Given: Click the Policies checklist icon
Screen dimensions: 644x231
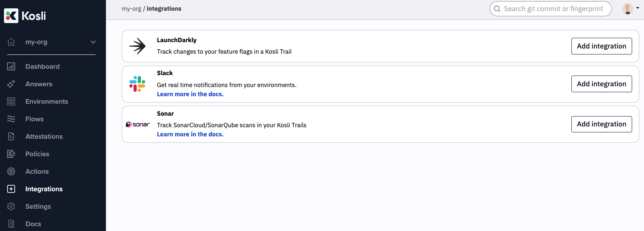Looking at the screenshot, I should (x=11, y=154).
